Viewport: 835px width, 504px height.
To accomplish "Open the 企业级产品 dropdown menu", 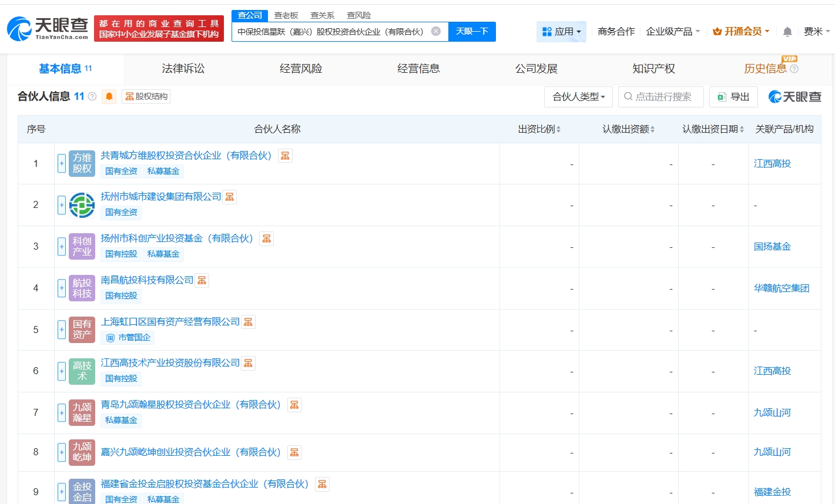I will pos(673,32).
